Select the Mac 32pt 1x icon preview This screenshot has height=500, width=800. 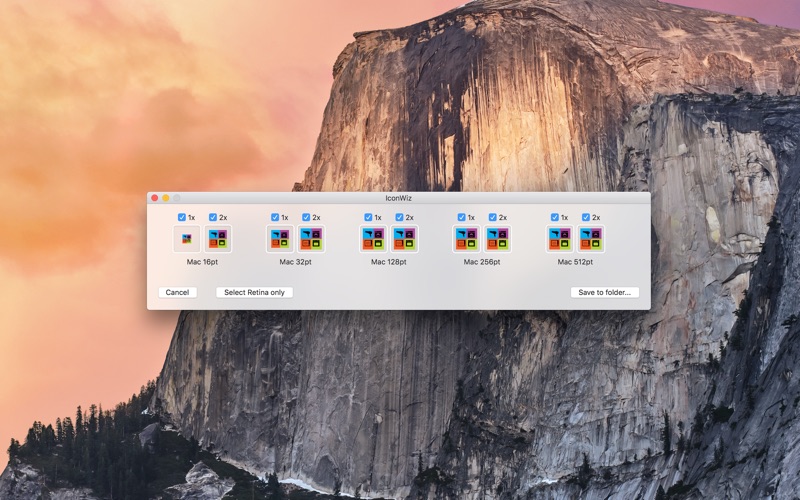click(x=280, y=239)
